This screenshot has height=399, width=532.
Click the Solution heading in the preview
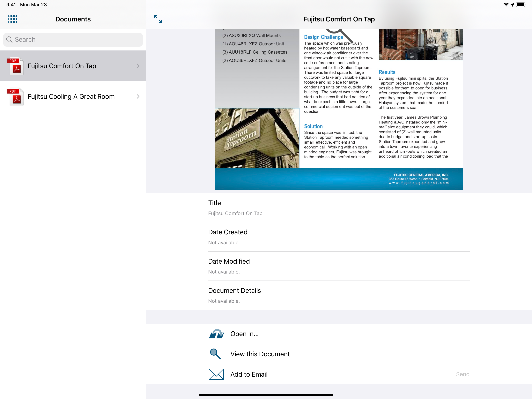tap(313, 126)
